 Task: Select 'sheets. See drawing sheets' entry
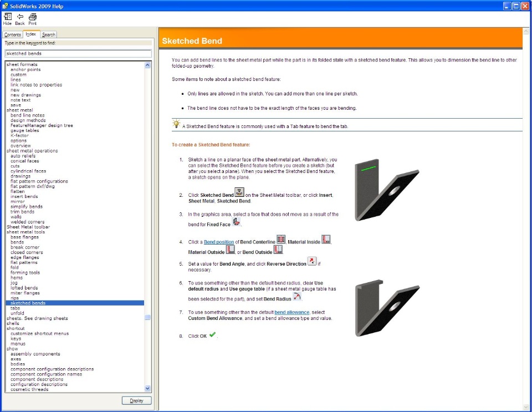pyautogui.click(x=37, y=318)
